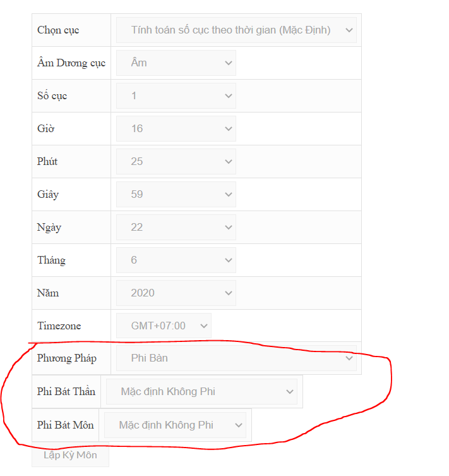Open the Số cục dropdown
The image size is (449, 476).
click(x=176, y=95)
